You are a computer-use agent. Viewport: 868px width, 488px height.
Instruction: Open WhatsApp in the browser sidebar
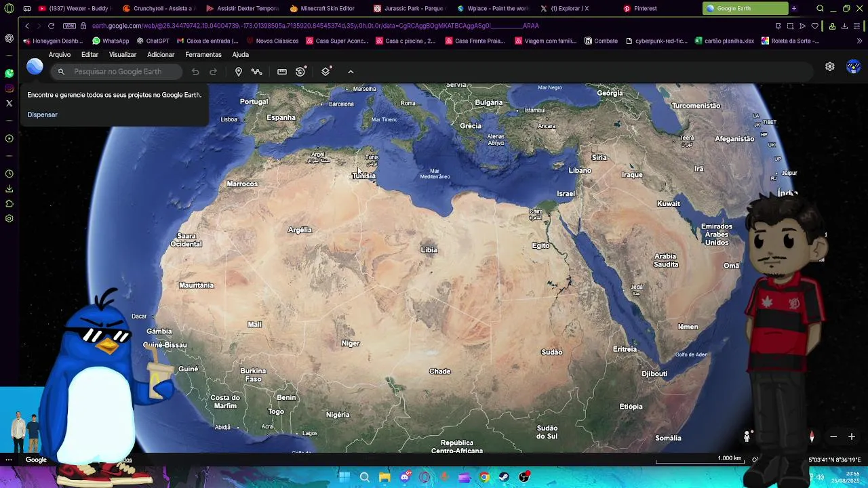point(9,73)
